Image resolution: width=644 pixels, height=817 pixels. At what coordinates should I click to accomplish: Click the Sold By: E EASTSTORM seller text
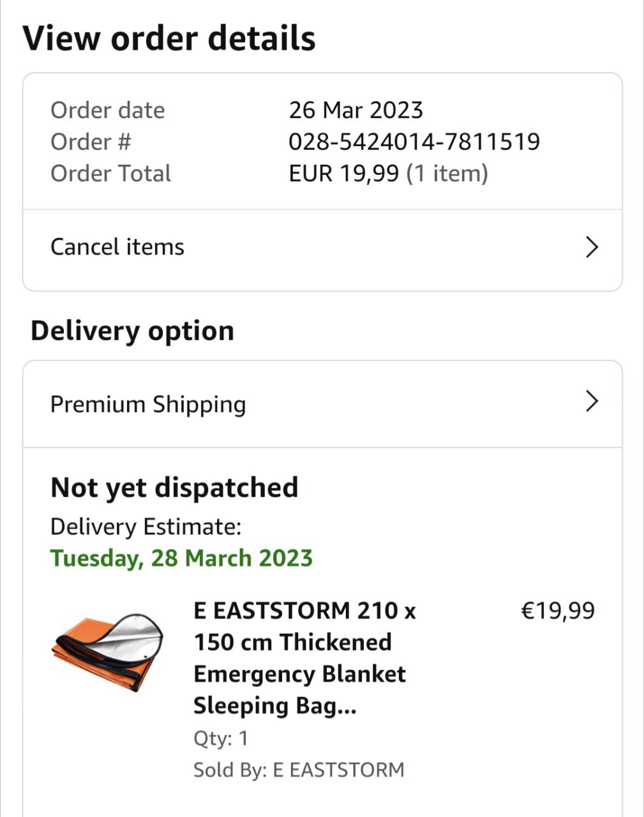click(299, 770)
